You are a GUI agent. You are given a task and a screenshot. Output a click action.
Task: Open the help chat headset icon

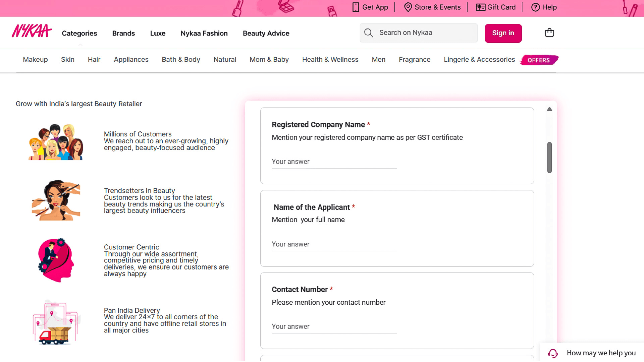(553, 353)
